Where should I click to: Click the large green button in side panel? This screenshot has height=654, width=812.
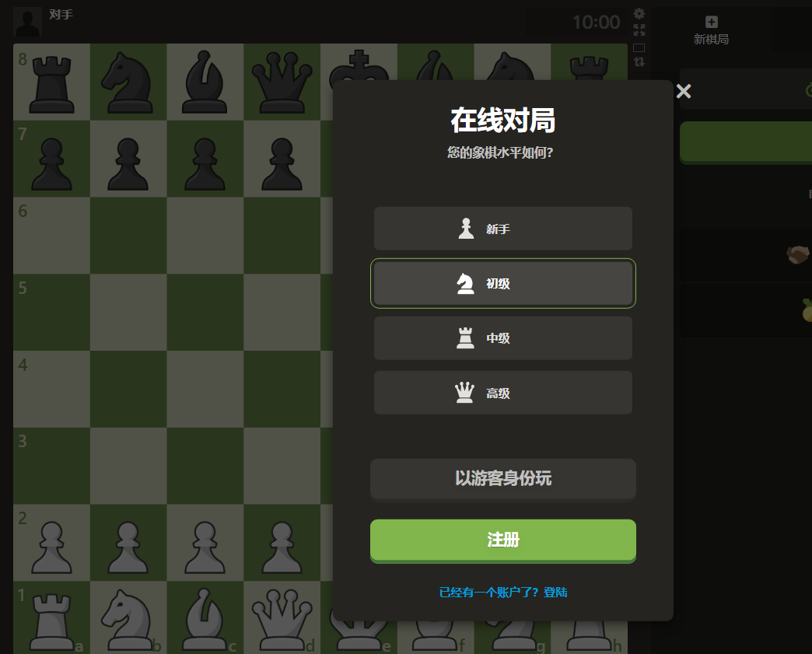tap(746, 143)
